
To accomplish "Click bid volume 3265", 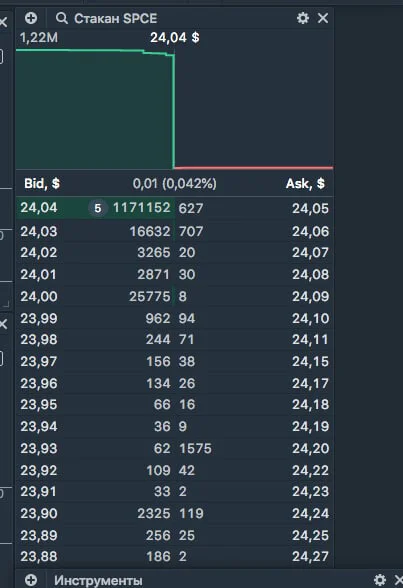I will point(154,252).
